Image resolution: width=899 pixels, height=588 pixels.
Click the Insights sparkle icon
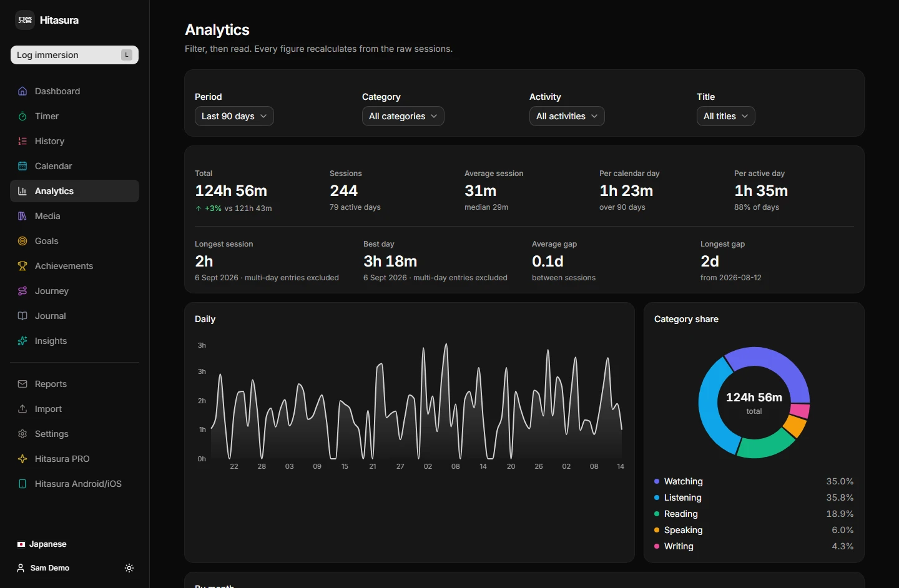click(22, 341)
